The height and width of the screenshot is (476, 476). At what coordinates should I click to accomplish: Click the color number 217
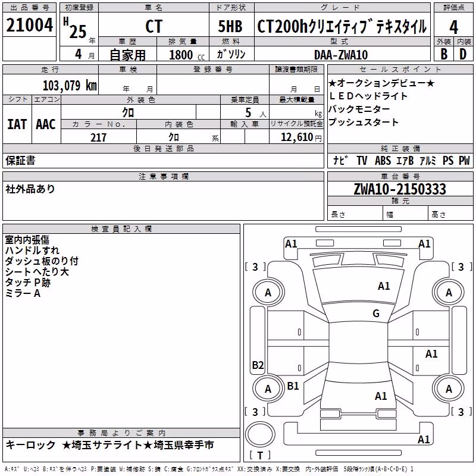(x=98, y=137)
